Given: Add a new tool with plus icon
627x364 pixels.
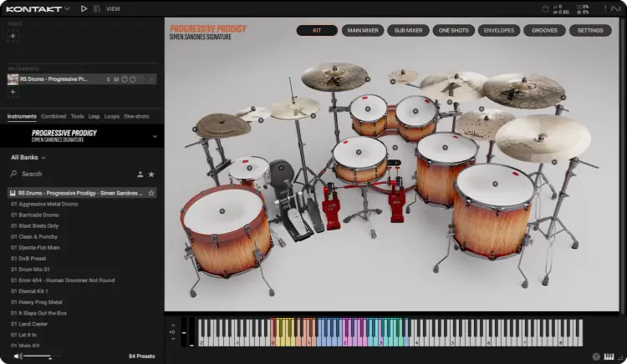Looking at the screenshot, I should (13, 36).
